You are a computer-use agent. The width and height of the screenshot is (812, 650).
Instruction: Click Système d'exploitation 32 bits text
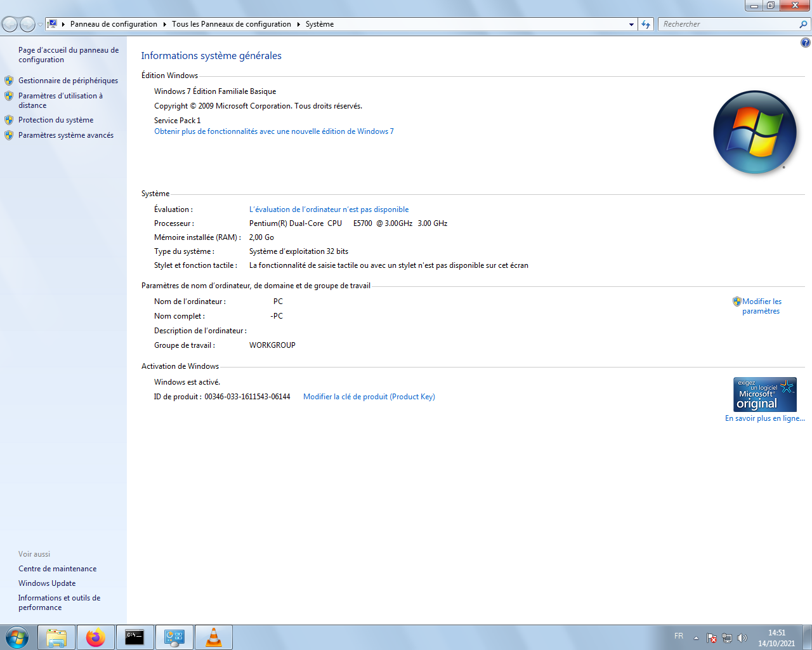click(299, 251)
